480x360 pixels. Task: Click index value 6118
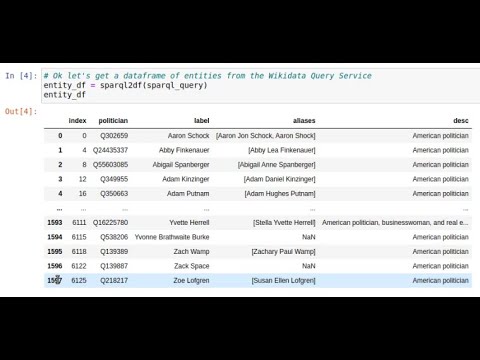tap(79, 251)
